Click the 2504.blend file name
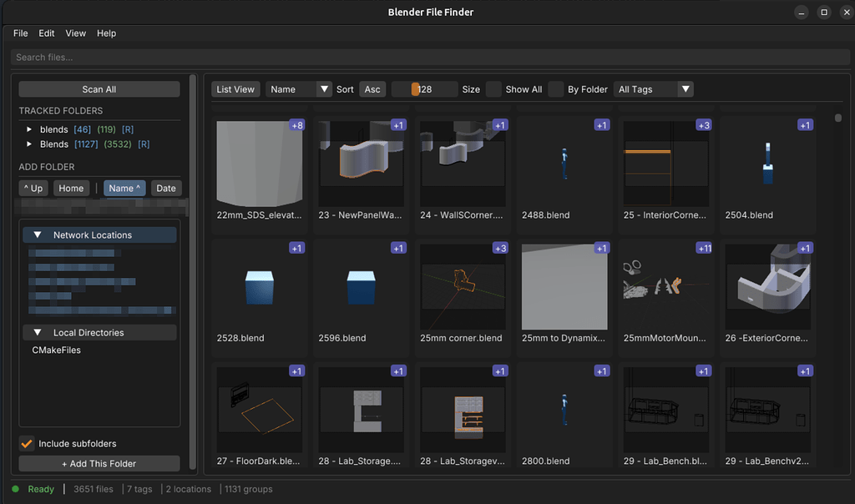This screenshot has width=855, height=504. click(749, 215)
